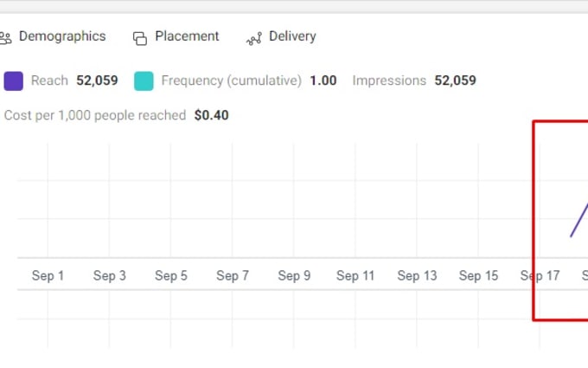The image size is (588, 368).
Task: Click the Sep 13 axis label
Action: 417,275
